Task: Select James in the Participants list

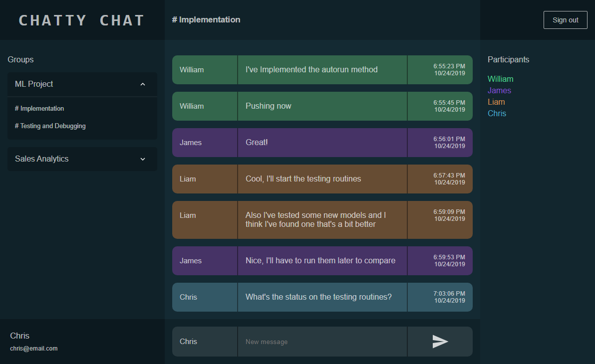Action: pos(499,90)
